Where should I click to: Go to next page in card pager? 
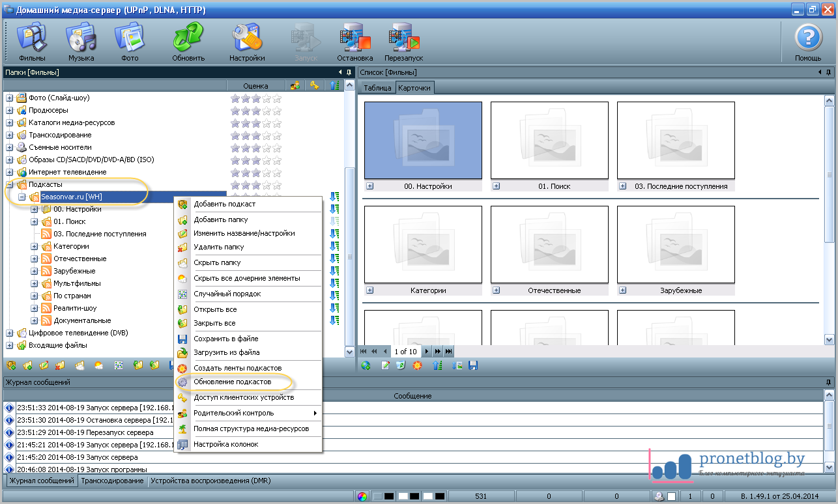(427, 352)
